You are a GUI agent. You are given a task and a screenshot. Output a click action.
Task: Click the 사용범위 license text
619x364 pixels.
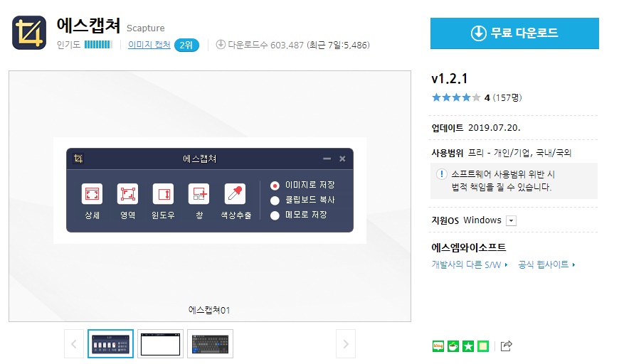pos(502,153)
